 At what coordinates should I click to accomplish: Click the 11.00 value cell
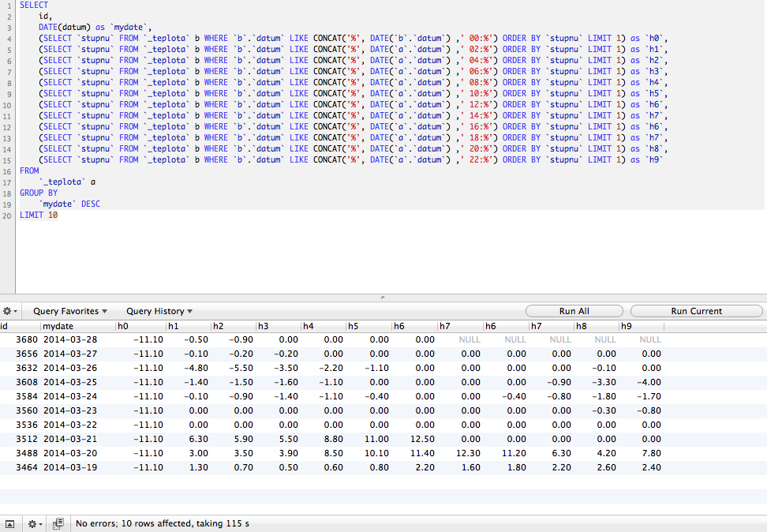click(376, 439)
